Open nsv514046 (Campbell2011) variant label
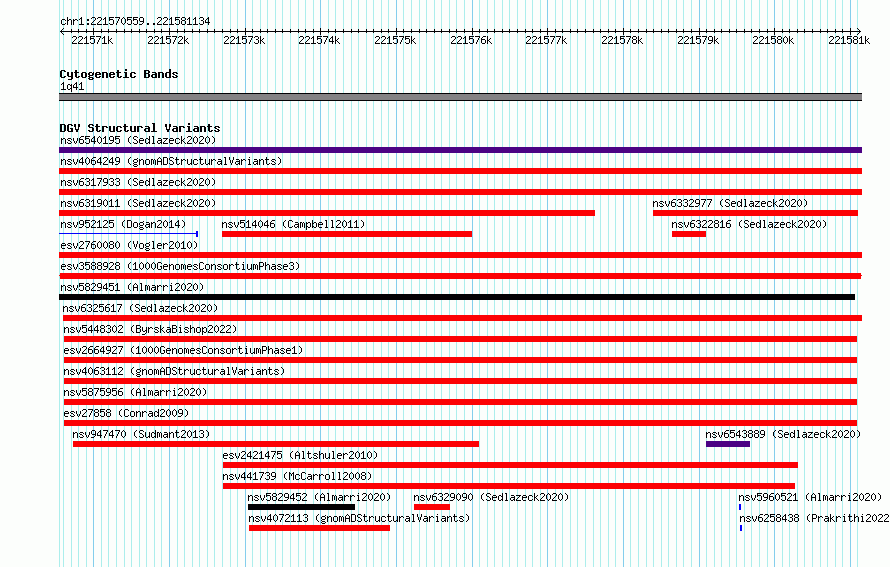Viewport: 890px width, 567px height. (x=293, y=224)
